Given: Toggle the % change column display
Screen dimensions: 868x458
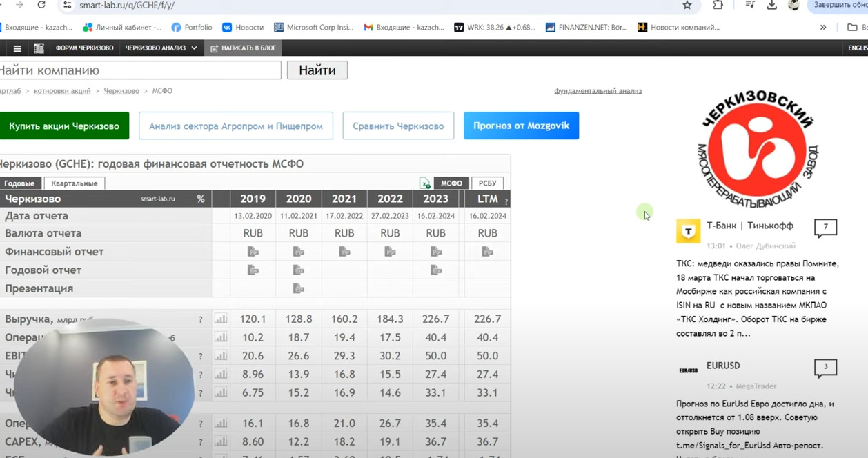Looking at the screenshot, I should click(201, 199).
